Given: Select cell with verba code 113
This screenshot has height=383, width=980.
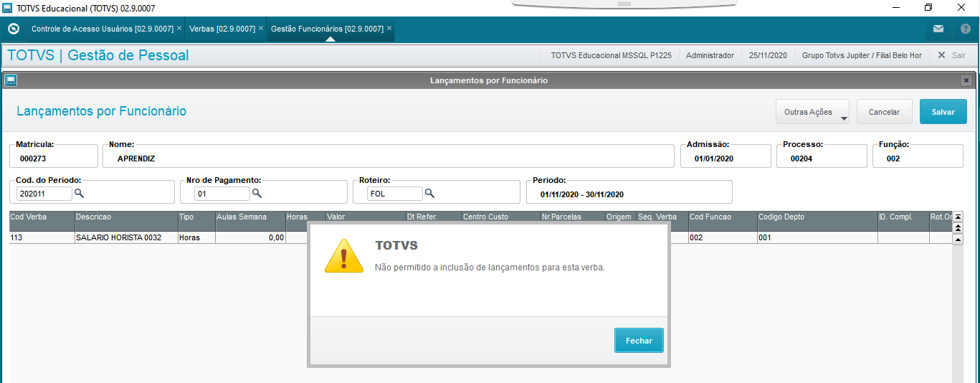Looking at the screenshot, I should (42, 237).
